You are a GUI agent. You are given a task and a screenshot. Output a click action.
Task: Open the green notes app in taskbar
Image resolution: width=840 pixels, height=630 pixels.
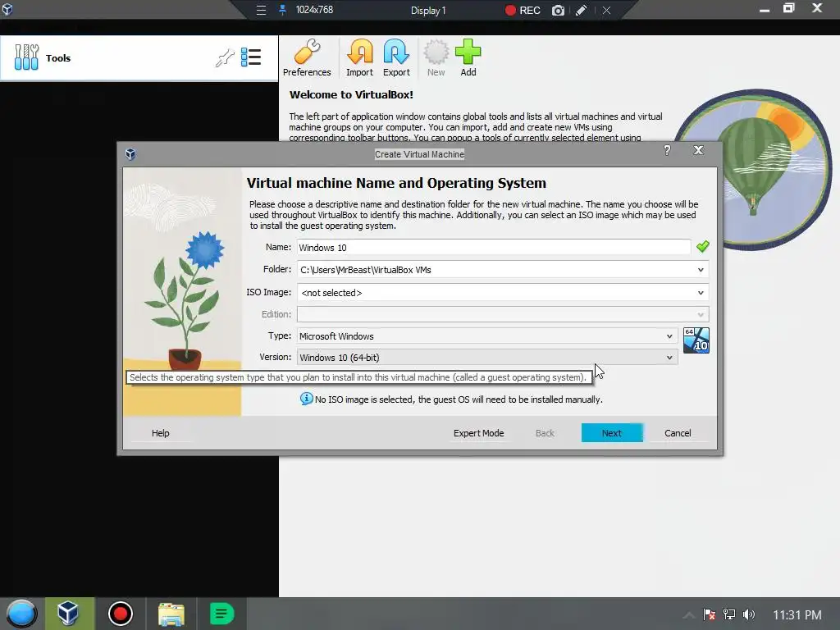pyautogui.click(x=221, y=614)
